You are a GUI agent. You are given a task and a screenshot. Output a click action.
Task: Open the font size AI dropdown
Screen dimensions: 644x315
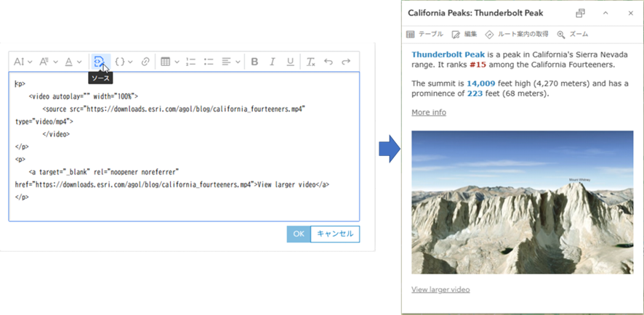point(23,62)
